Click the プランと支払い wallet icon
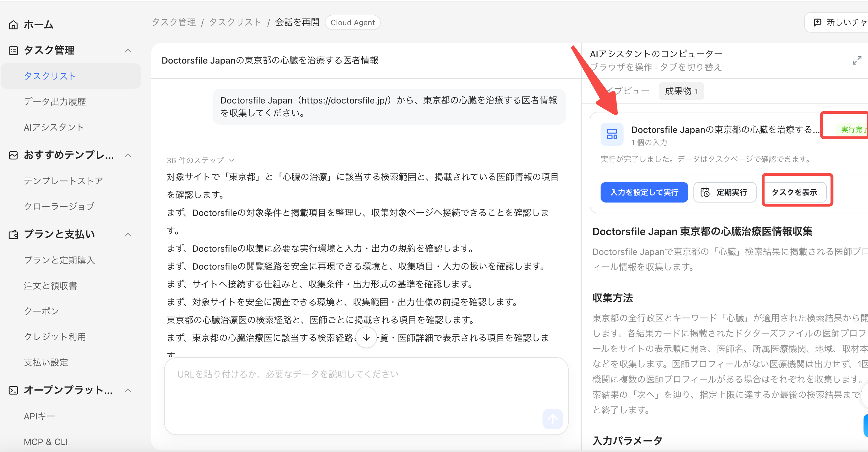Viewport: 868px width, 452px height. [x=13, y=234]
